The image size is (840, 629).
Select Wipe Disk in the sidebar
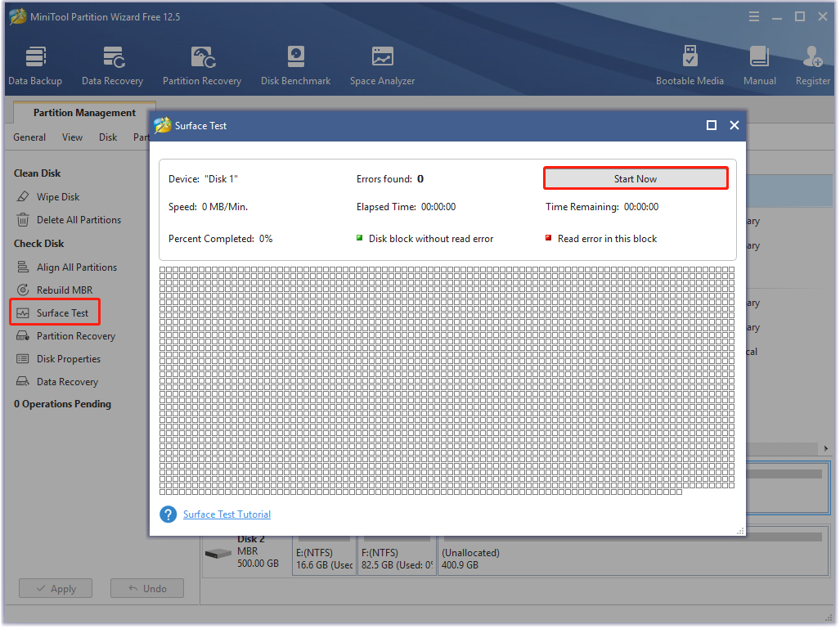[x=58, y=196]
